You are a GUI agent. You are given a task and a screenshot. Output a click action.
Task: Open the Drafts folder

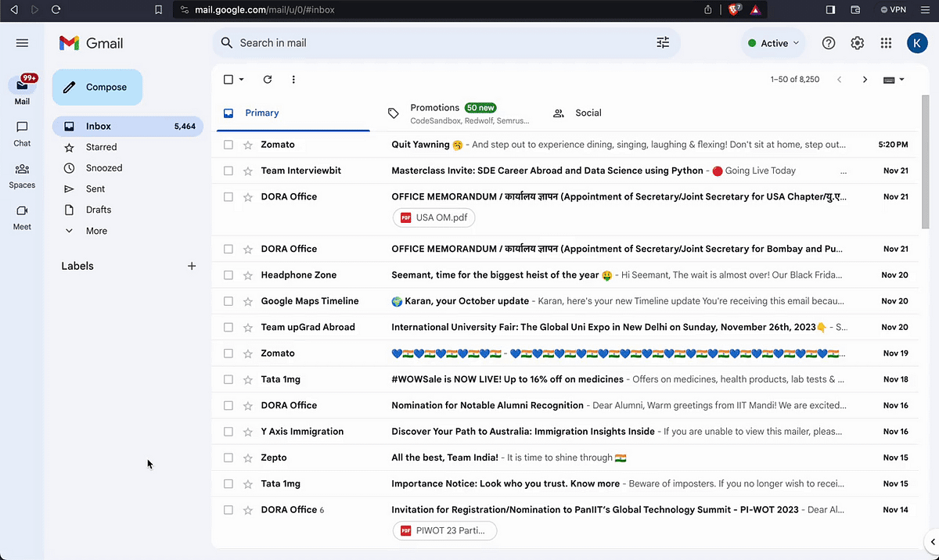[x=99, y=210]
